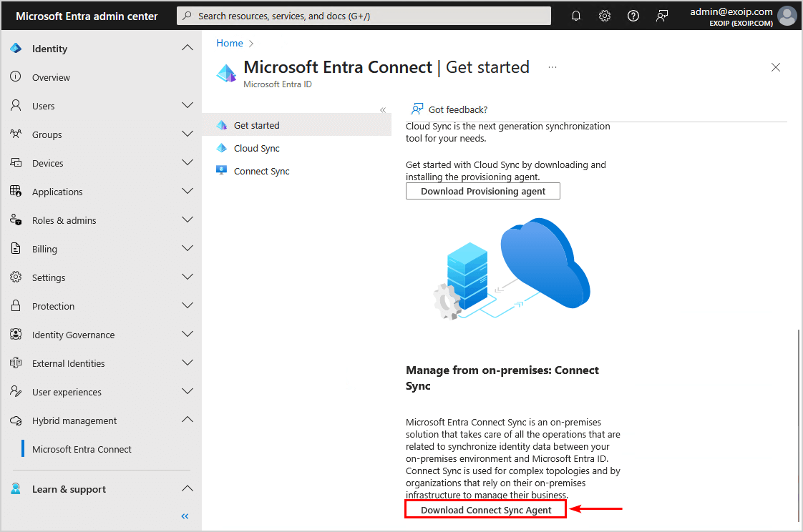Screen dimensions: 803x532
Task: Switch to the Connect Sync tab
Action: click(261, 171)
